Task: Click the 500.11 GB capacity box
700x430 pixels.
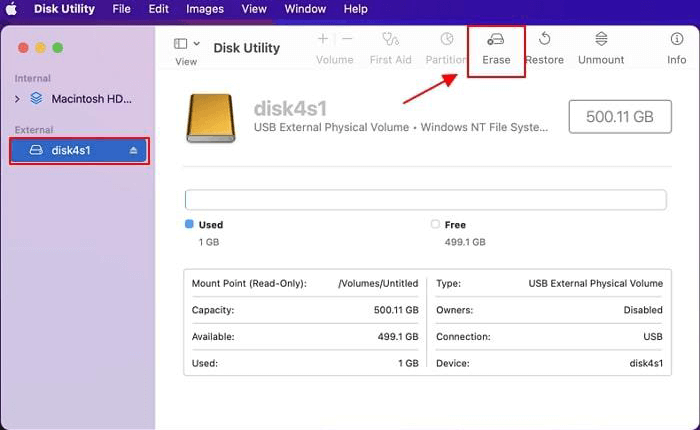Action: point(619,117)
